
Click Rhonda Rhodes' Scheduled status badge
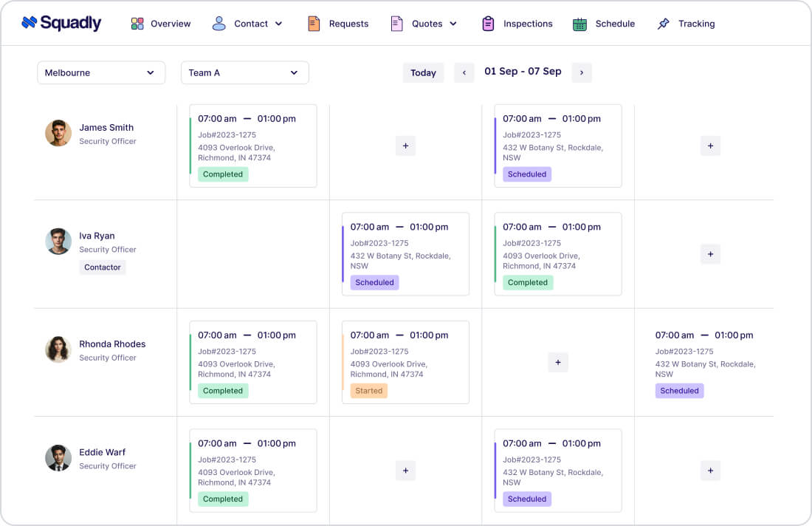pyautogui.click(x=679, y=391)
